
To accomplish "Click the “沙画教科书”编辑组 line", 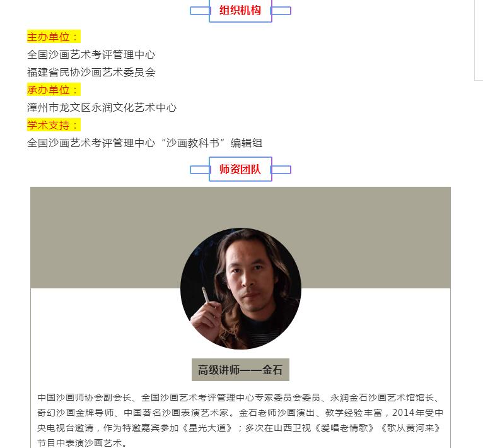I will [x=144, y=143].
